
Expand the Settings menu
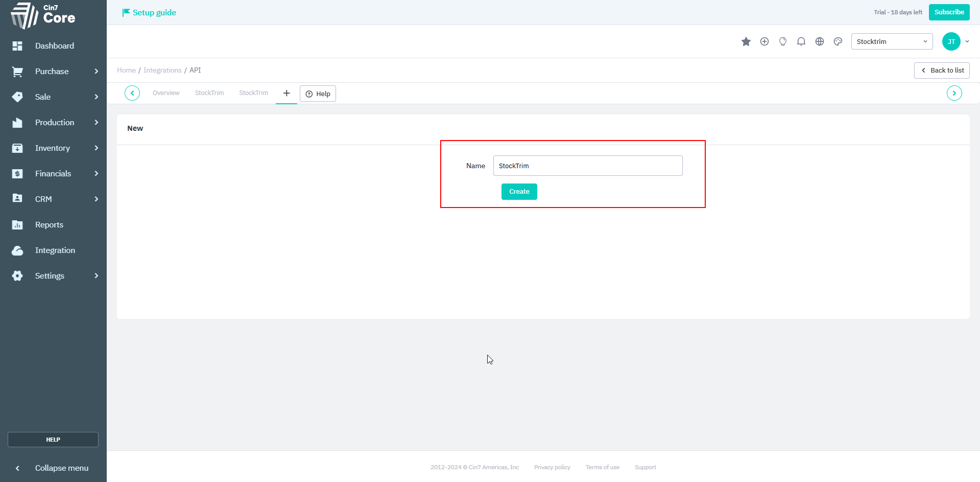[53, 276]
